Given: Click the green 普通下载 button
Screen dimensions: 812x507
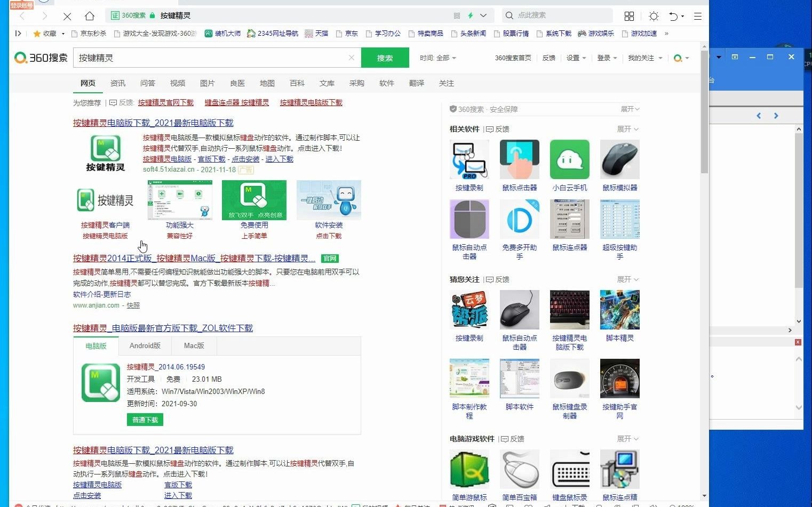Looking at the screenshot, I should coord(145,420).
